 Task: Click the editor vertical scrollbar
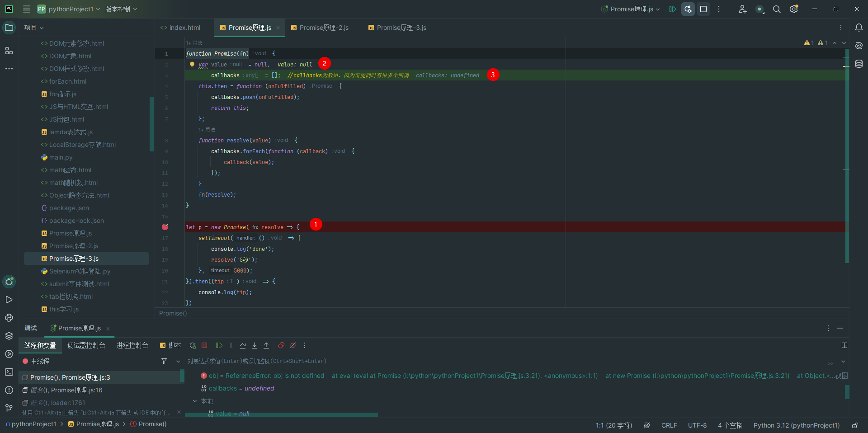click(x=847, y=156)
